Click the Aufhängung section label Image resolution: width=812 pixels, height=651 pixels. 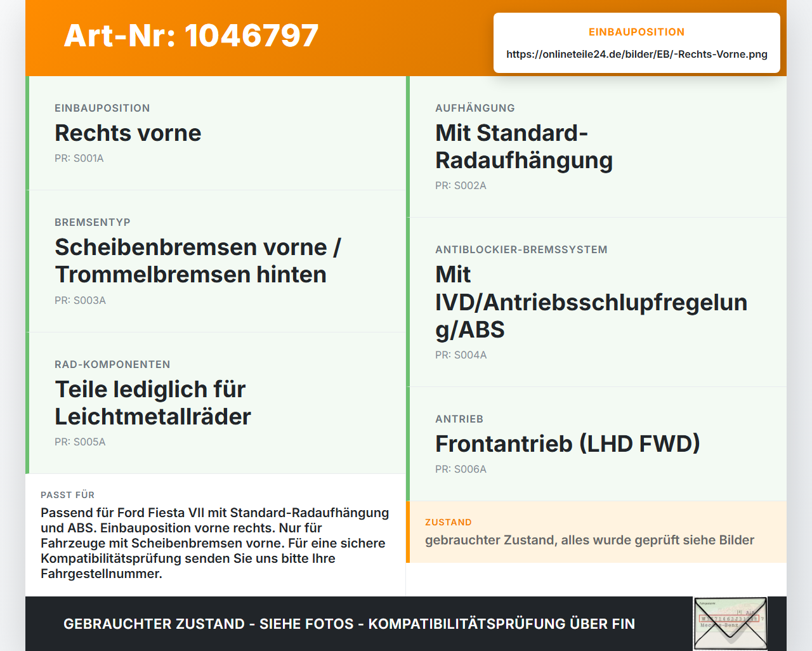(x=475, y=108)
